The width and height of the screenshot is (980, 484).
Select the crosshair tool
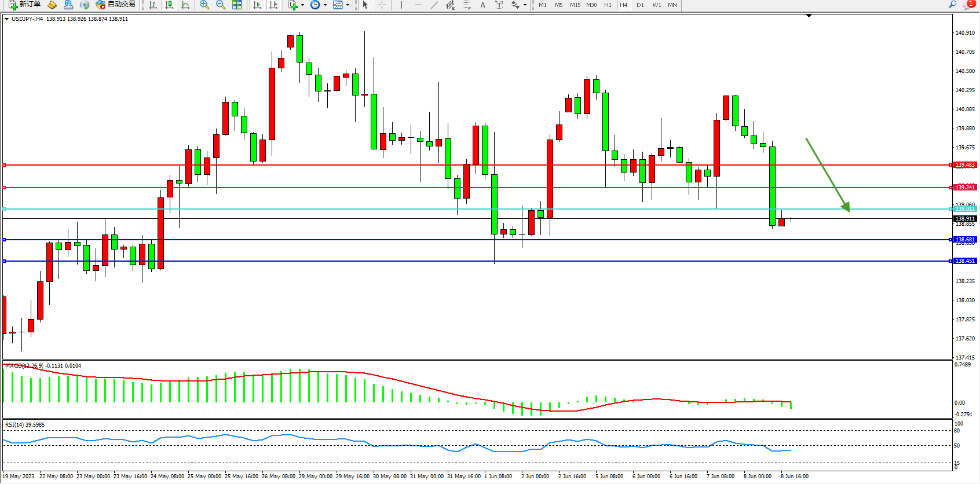382,5
